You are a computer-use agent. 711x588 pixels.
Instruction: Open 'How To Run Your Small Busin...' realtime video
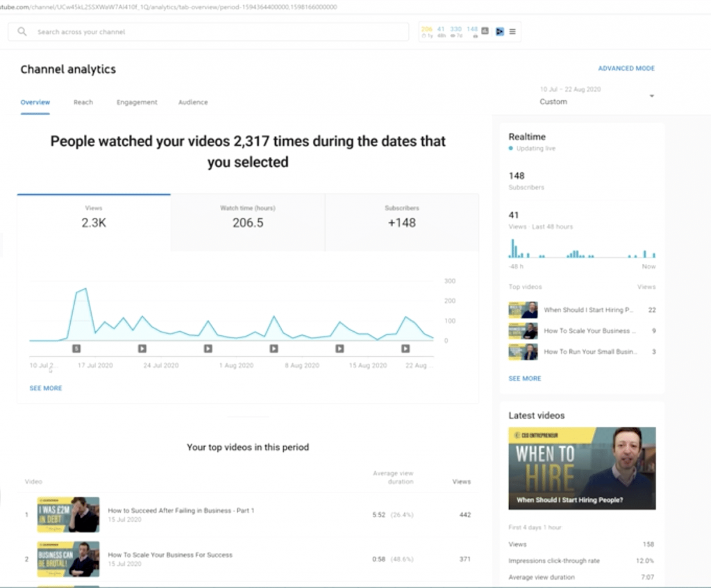[590, 352]
